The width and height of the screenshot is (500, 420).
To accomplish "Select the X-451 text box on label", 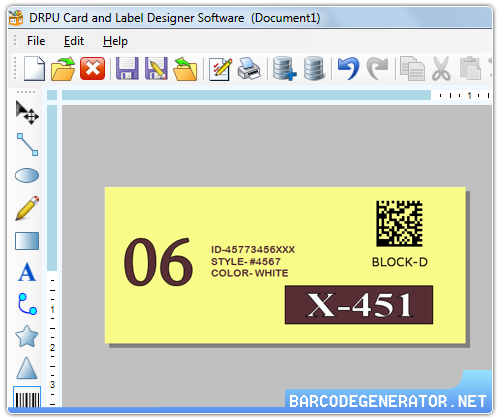I will coord(359,305).
